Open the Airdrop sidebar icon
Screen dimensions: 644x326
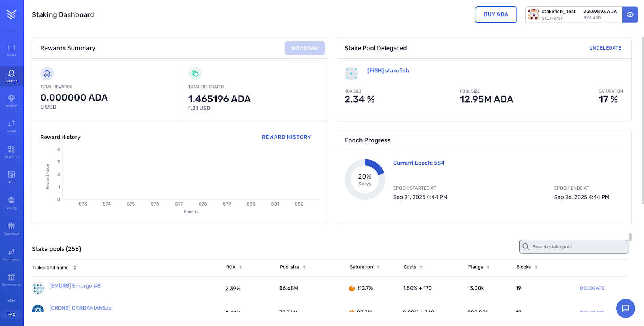pyautogui.click(x=12, y=101)
